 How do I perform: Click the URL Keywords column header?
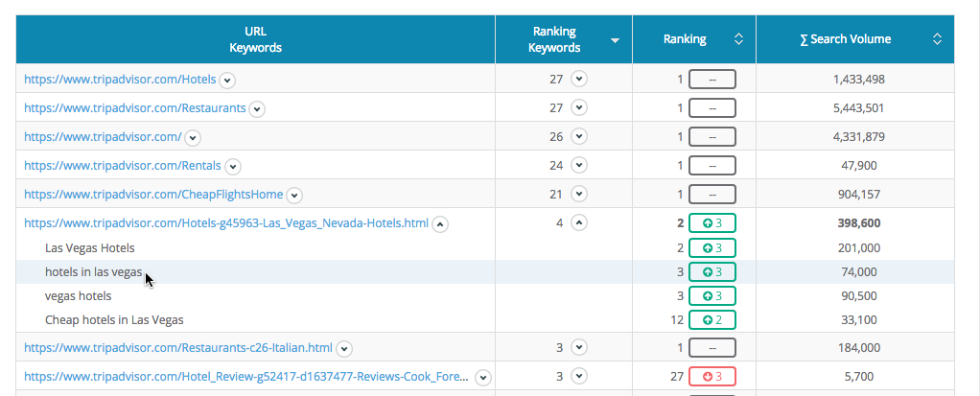pyautogui.click(x=256, y=39)
